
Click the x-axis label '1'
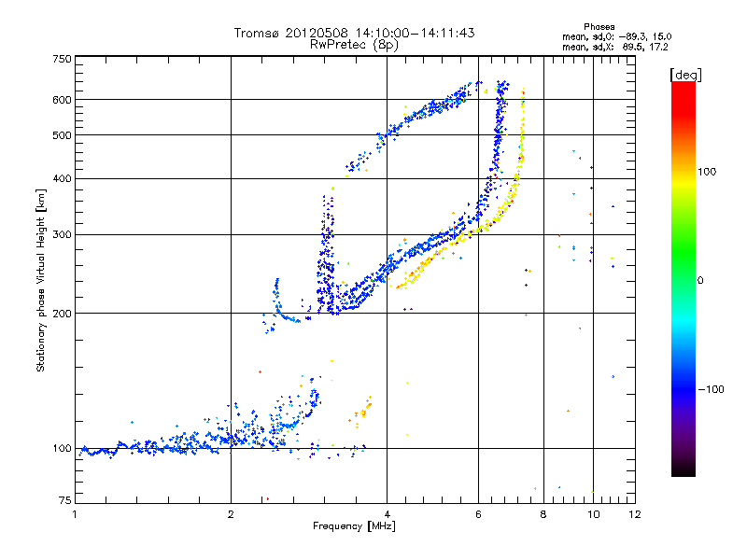coord(75,514)
